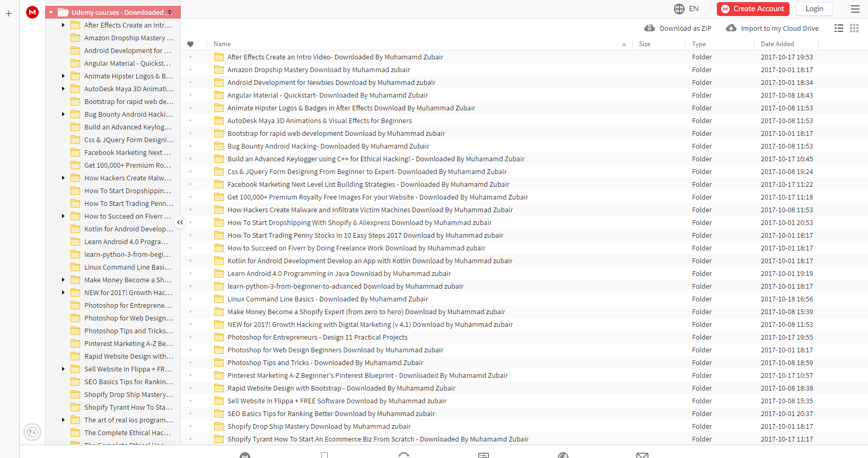This screenshot has width=868, height=458.
Task: Click the Udemy courses root folder icon
Action: click(63, 12)
